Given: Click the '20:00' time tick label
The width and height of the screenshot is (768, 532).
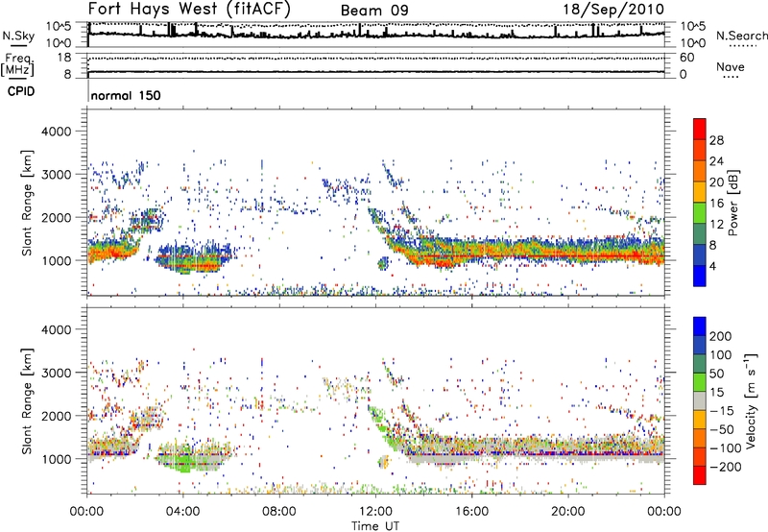Looking at the screenshot, I should (x=567, y=512).
